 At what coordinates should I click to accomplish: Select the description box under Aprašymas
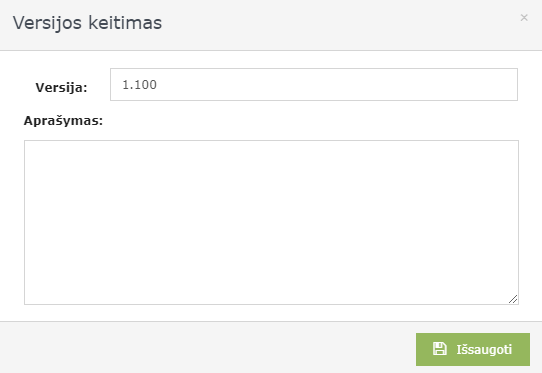[x=271, y=222]
